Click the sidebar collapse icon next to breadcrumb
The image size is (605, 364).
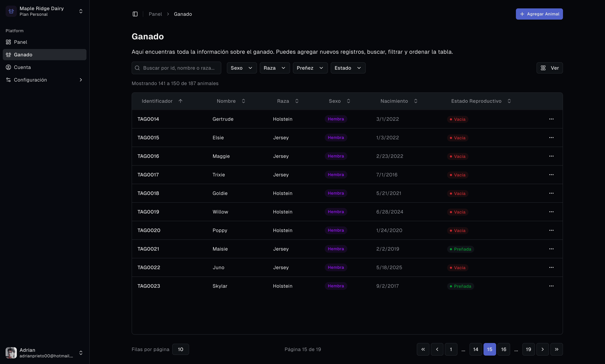click(135, 14)
